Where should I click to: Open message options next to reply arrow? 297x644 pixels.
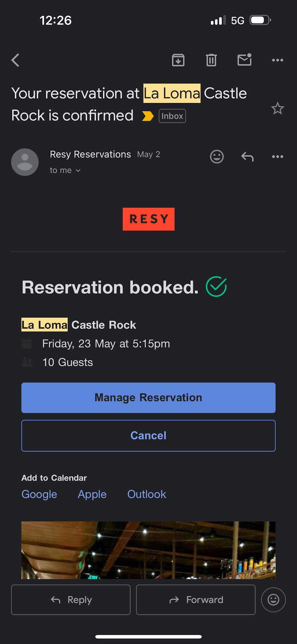278,157
